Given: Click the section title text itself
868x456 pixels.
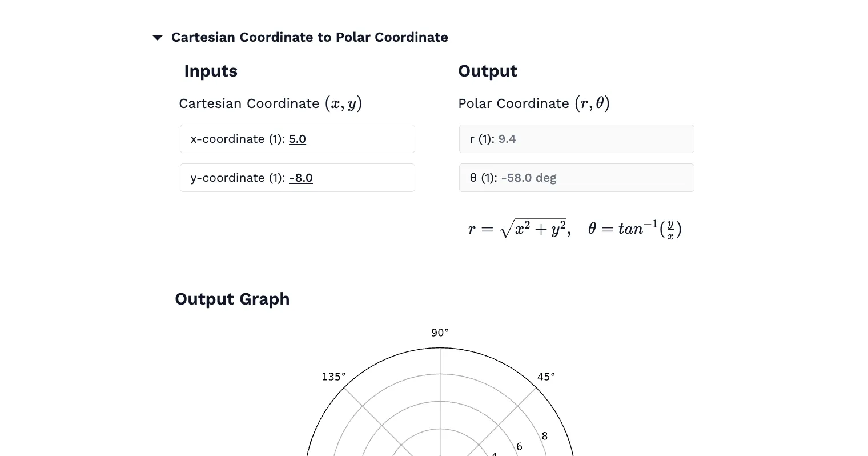Looking at the screenshot, I should click(x=310, y=37).
